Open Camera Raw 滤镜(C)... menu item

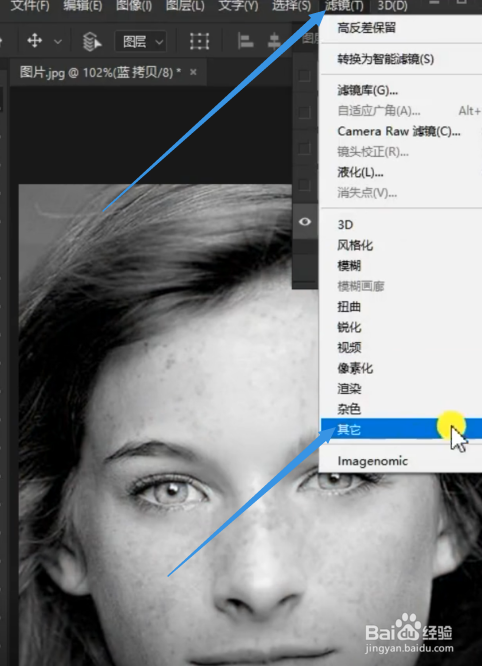click(x=401, y=131)
